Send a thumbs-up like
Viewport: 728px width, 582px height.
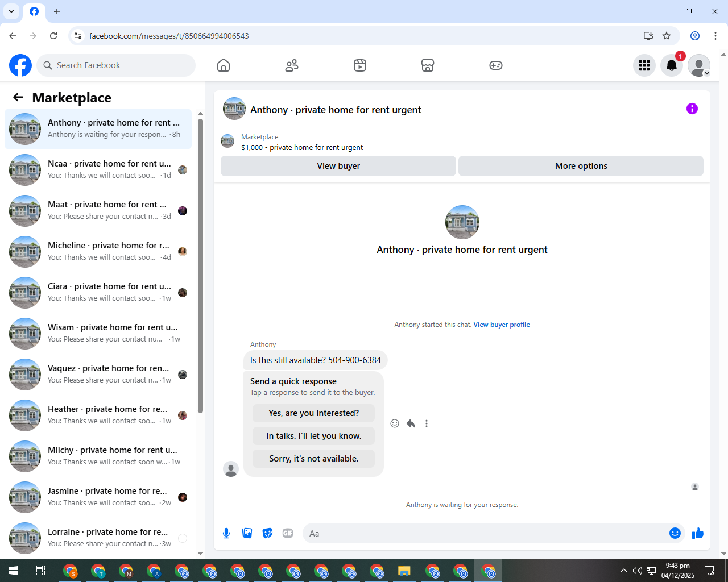click(x=698, y=533)
